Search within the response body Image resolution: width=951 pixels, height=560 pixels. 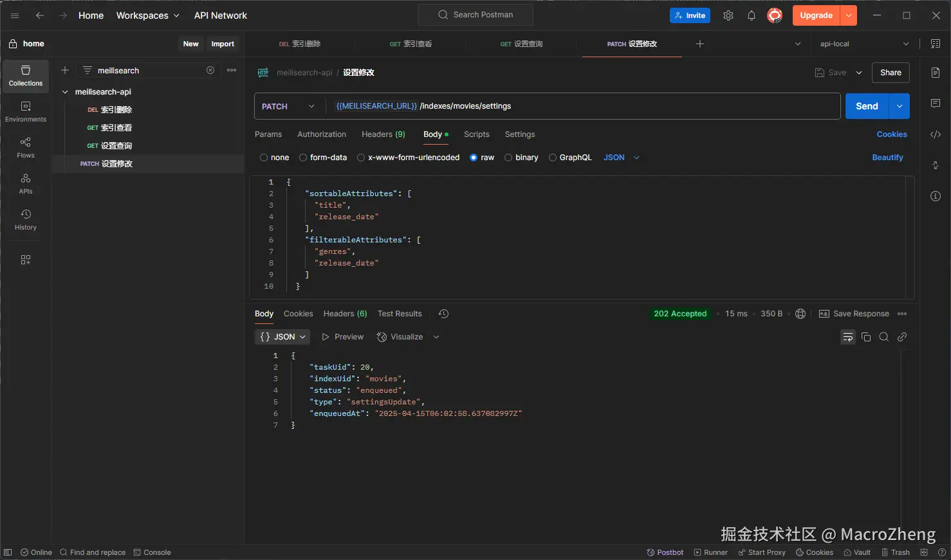pyautogui.click(x=884, y=337)
